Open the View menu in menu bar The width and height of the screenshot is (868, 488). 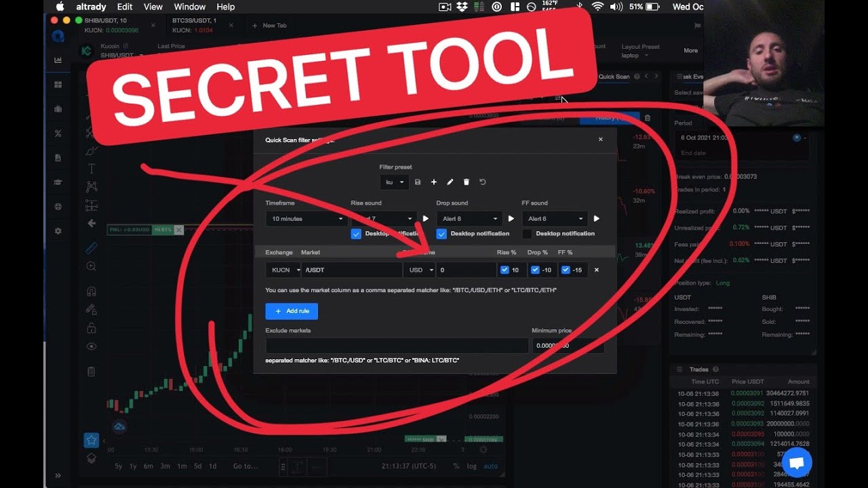[153, 7]
